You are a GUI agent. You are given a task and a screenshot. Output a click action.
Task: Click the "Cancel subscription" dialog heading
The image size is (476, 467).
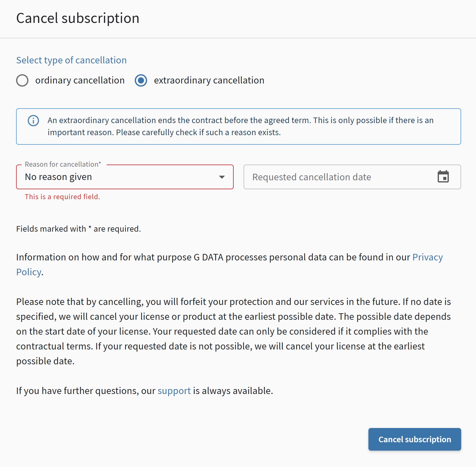78,18
